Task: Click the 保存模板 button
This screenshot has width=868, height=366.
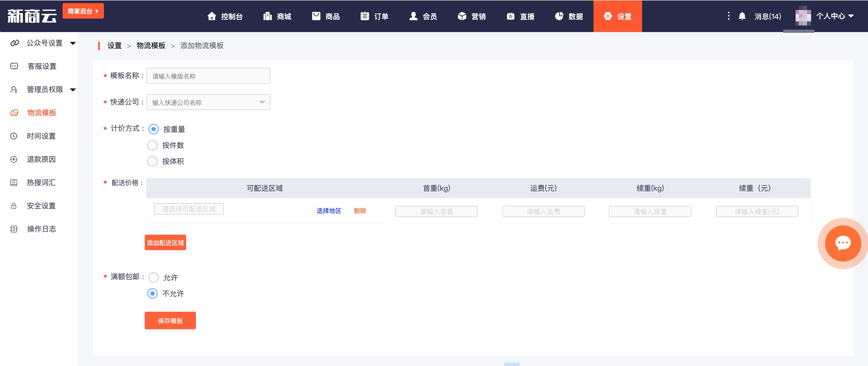Action: click(x=170, y=321)
